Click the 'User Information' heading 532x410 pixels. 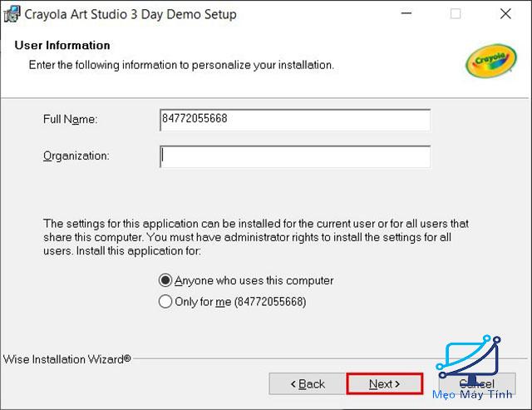(62, 45)
